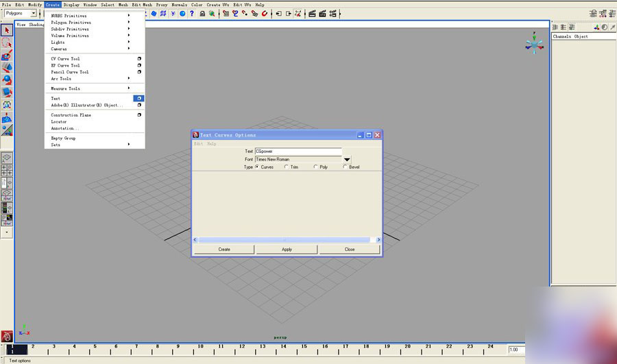This screenshot has width=617, height=364.
Task: Switch to Hypershade/Persp layout
Action: click(x=7, y=208)
